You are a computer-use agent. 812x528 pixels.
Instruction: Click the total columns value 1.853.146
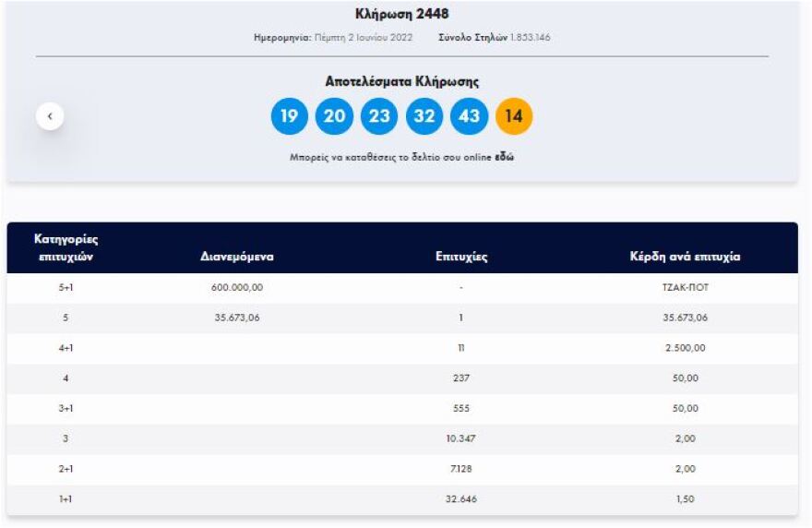pyautogui.click(x=531, y=38)
